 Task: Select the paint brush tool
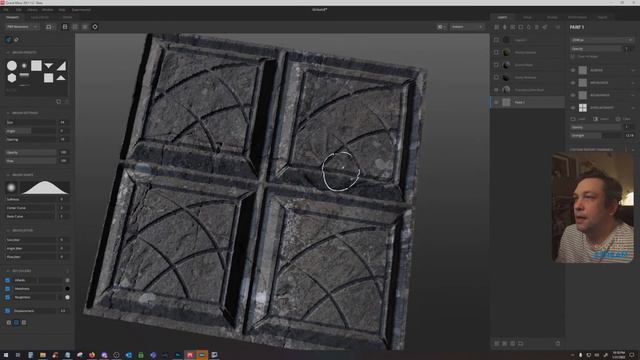pyautogui.click(x=8, y=40)
